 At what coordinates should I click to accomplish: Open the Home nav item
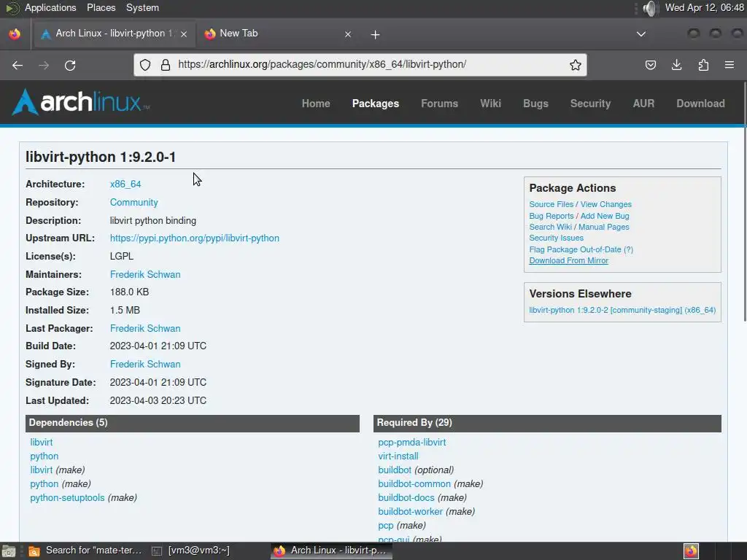(x=316, y=104)
